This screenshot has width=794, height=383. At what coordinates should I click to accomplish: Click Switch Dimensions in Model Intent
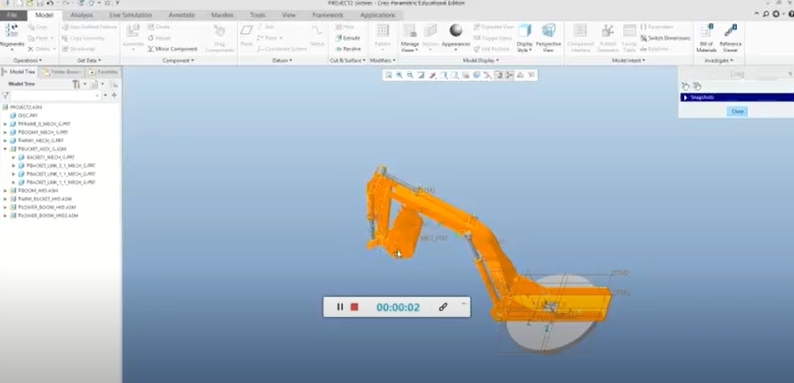[665, 38]
